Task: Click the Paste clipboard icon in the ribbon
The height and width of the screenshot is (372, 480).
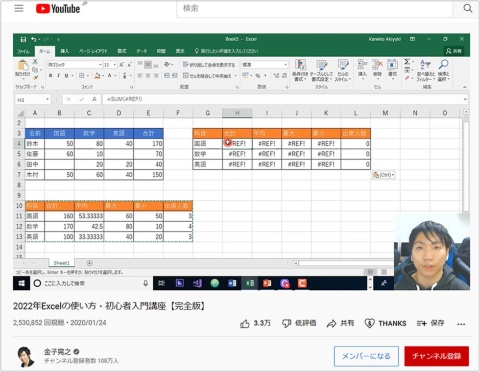Action: tap(23, 65)
